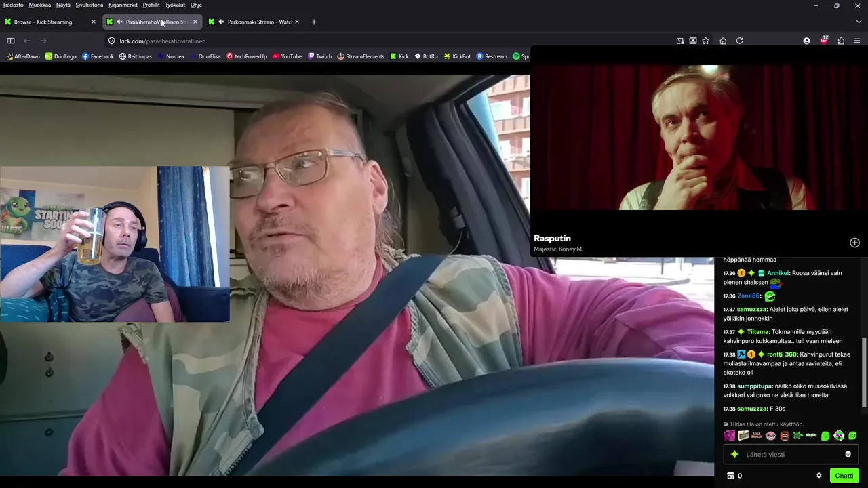The image size is (868, 488).
Task: Open the Ohje menu
Action: (196, 5)
